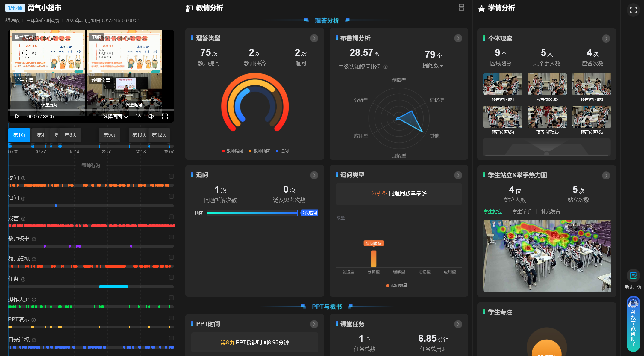
Task: Expand the 布鲁姆分析 card details
Action: (x=458, y=38)
